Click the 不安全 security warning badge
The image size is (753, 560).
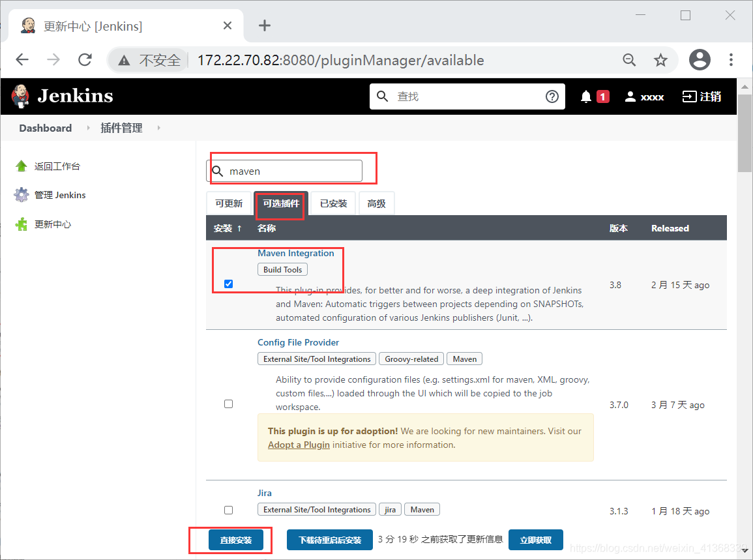[149, 60]
